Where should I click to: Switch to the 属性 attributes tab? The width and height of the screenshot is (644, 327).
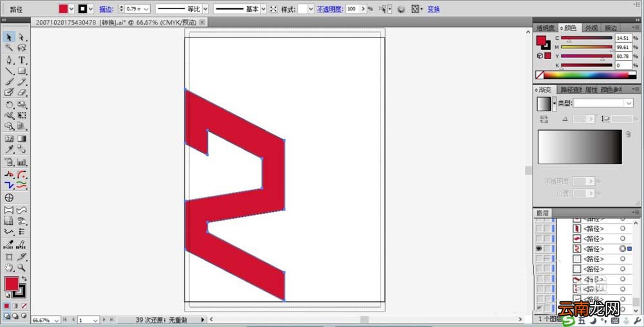591,89
